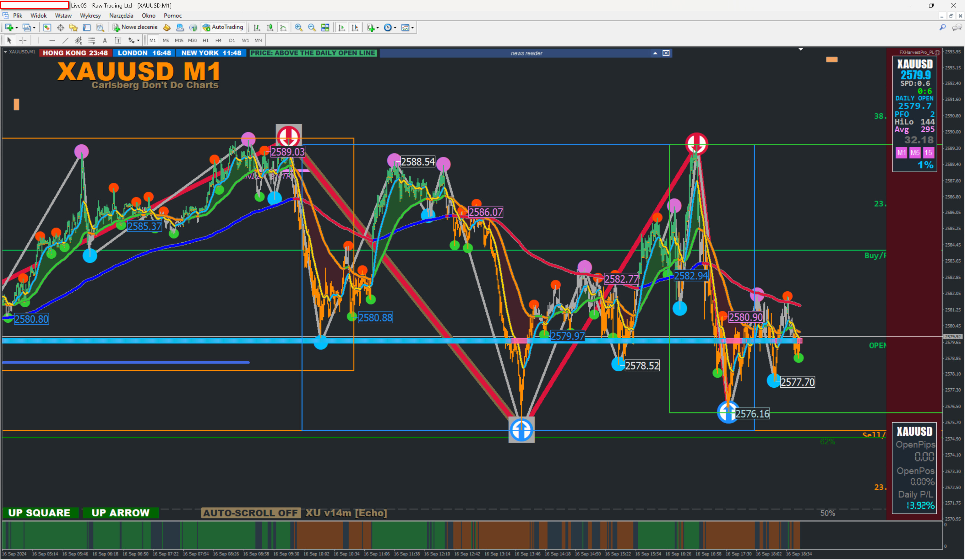Select the trendline drawing tool
Image resolution: width=965 pixels, height=560 pixels.
[x=65, y=40]
